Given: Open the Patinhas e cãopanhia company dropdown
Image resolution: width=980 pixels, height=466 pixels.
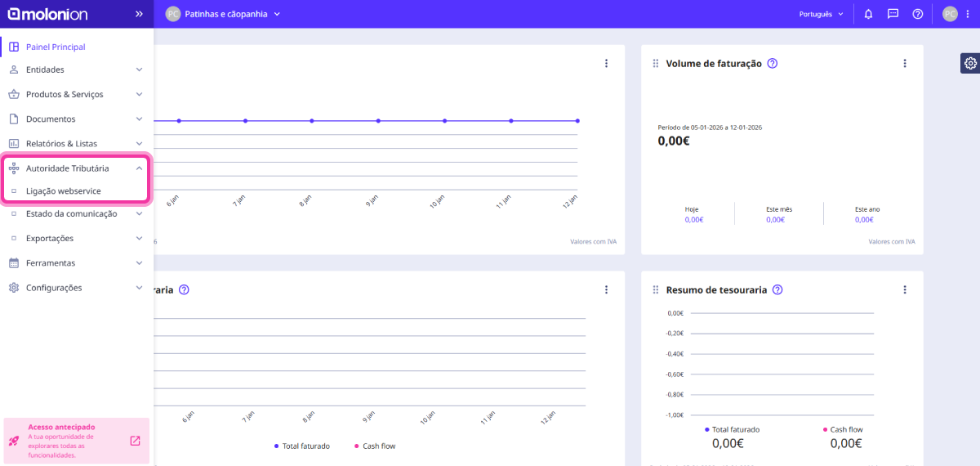Looking at the screenshot, I should [x=223, y=14].
